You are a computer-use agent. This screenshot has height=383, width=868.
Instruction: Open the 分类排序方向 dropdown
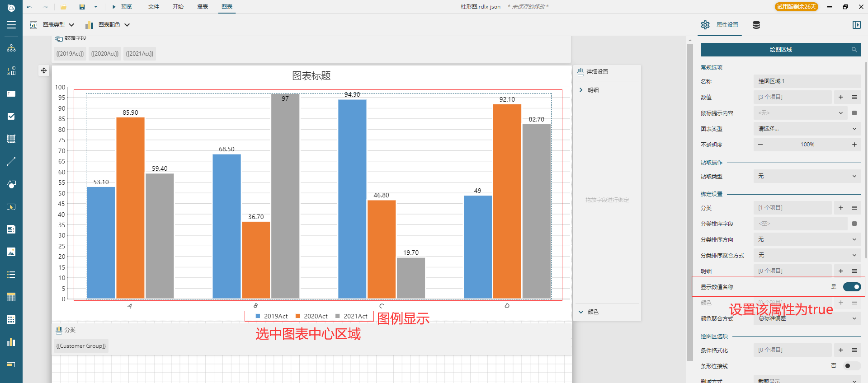coord(807,239)
